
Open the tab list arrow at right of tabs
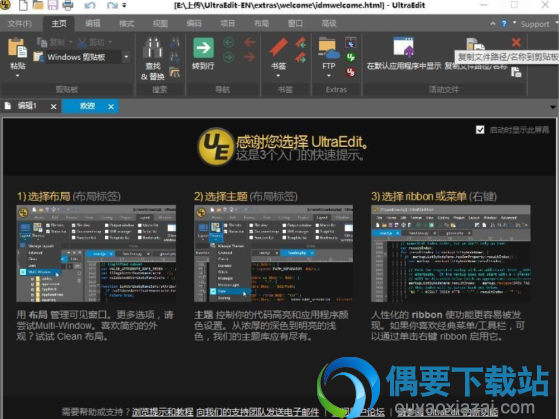(x=553, y=107)
